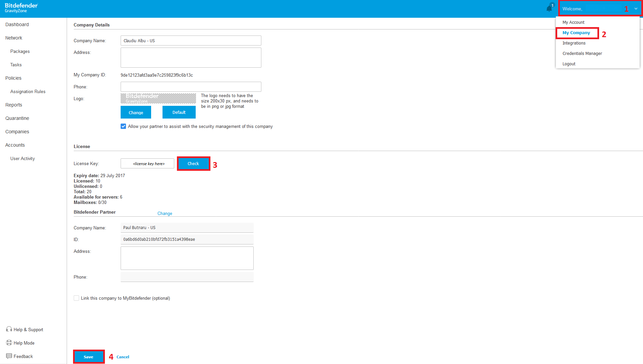Focus the License Key input field
The width and height of the screenshot is (643, 364).
click(147, 163)
